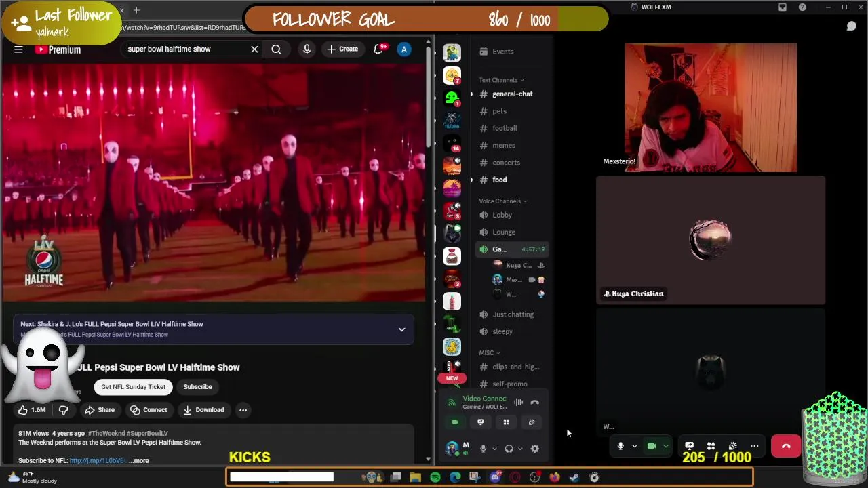The height and width of the screenshot is (488, 868).
Task: Open Steam from the taskbar
Action: pos(574,477)
